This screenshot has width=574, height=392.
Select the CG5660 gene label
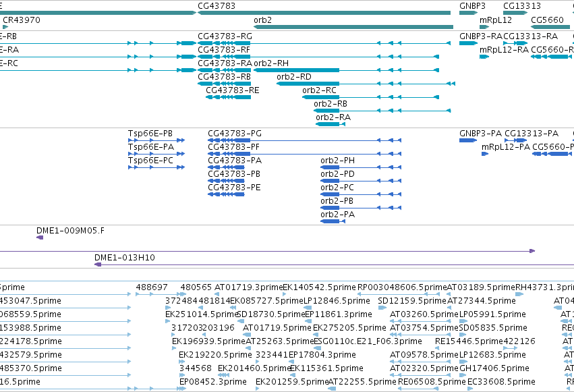(547, 20)
